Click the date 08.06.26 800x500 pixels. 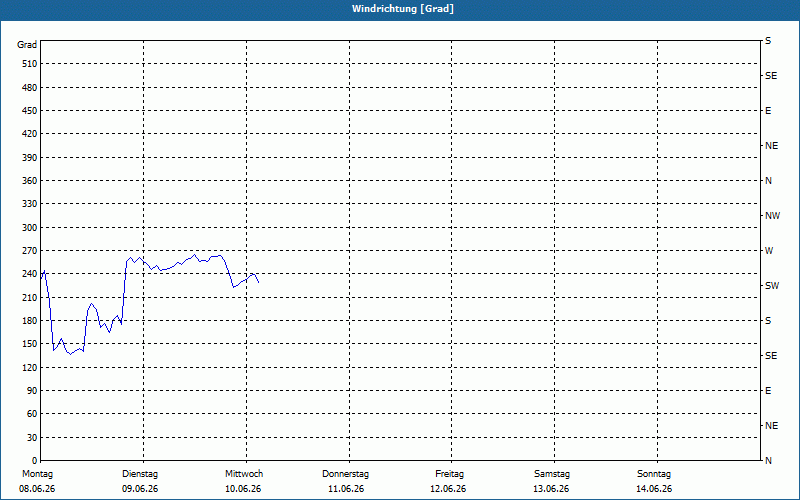37,489
